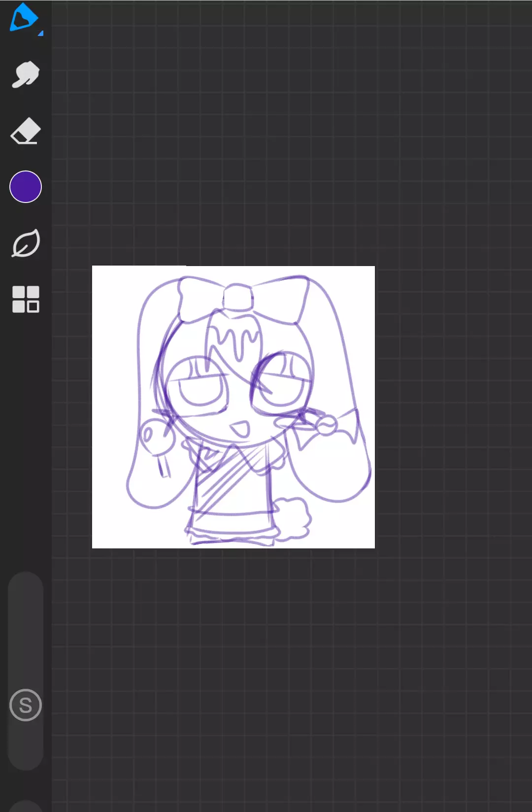532x812 pixels.
Task: Tap the partially visible bottom slider
Action: pyautogui.click(x=26, y=806)
